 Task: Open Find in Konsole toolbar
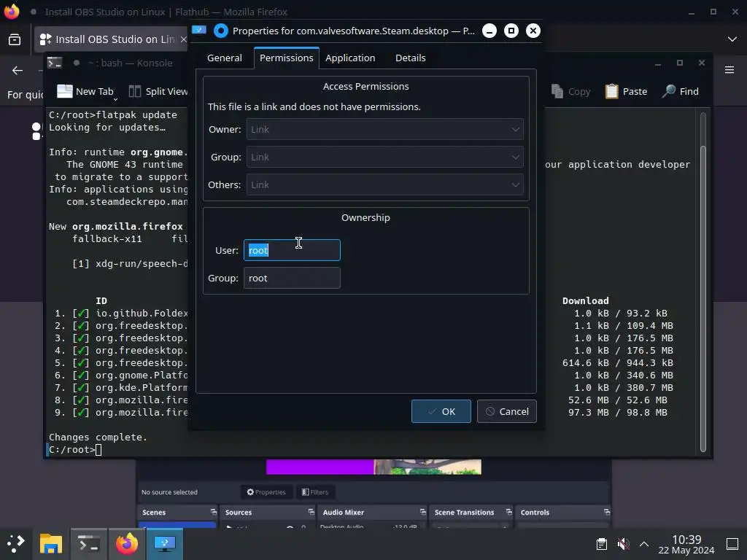(x=681, y=91)
